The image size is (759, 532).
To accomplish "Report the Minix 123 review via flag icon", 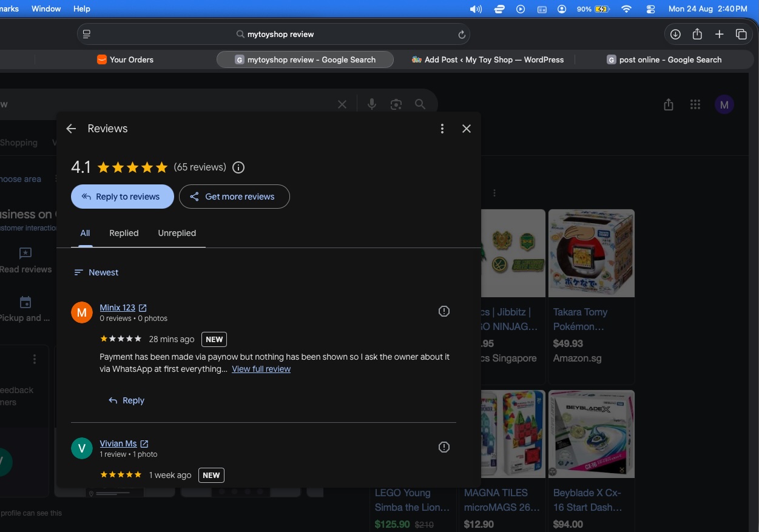I will coord(444,311).
